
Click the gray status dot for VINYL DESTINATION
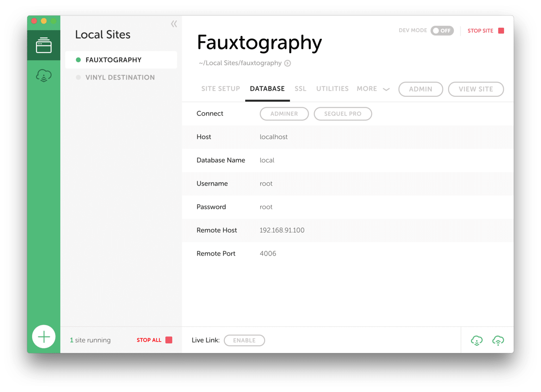[78, 77]
